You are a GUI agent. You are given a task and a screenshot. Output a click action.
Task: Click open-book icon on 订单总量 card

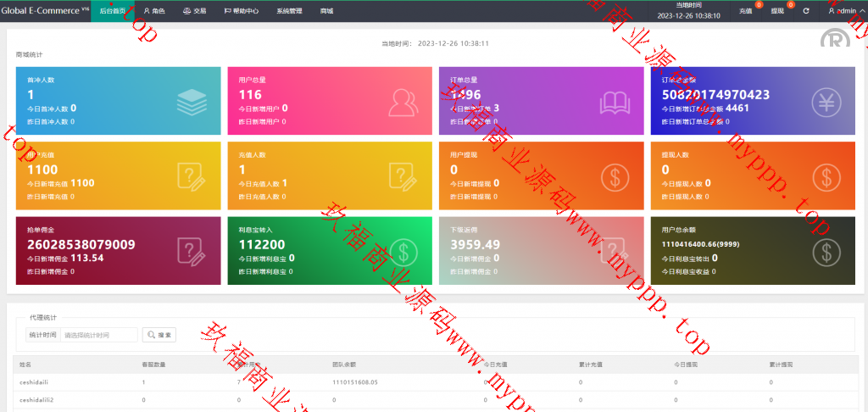(x=615, y=102)
